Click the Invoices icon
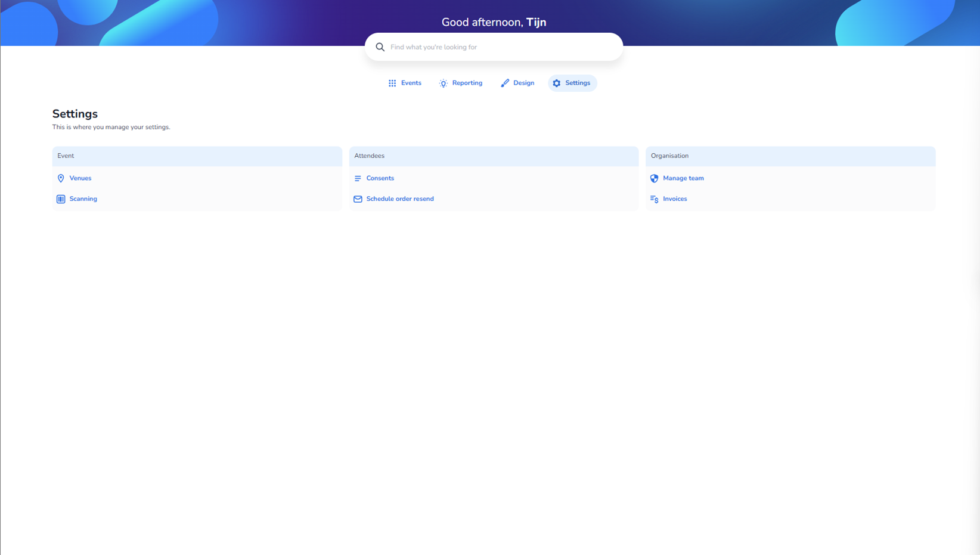Screen dimensions: 980x555 coord(654,199)
